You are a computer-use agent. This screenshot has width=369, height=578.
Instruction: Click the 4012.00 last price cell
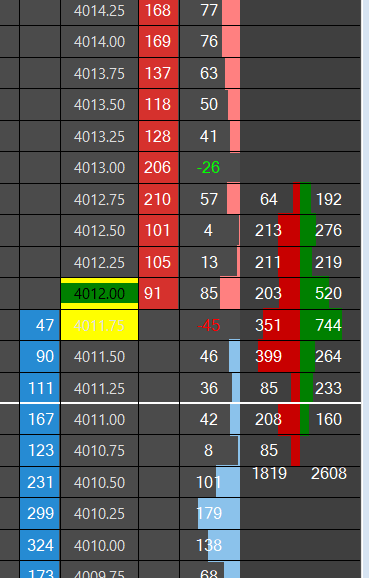(x=100, y=293)
